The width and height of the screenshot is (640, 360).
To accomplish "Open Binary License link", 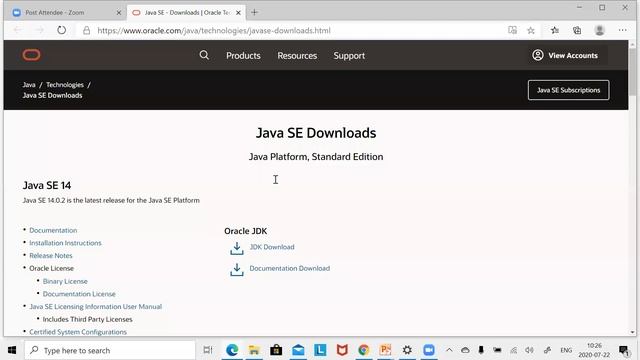I will (65, 281).
